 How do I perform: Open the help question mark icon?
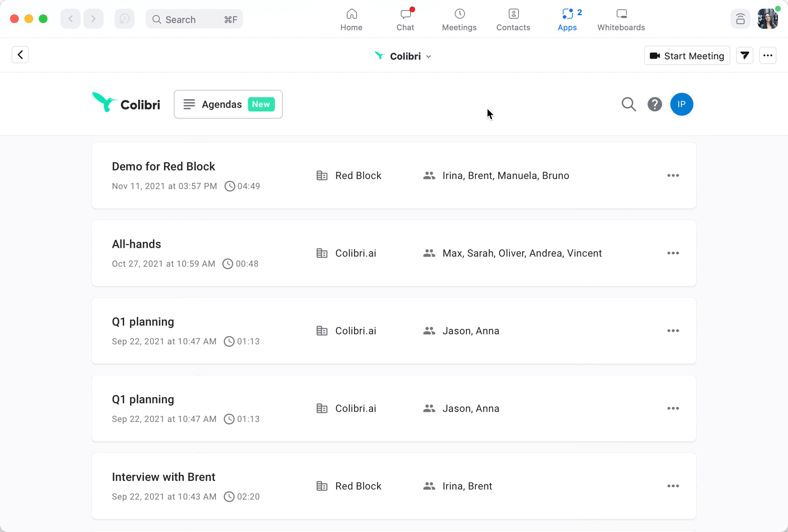[x=655, y=104]
